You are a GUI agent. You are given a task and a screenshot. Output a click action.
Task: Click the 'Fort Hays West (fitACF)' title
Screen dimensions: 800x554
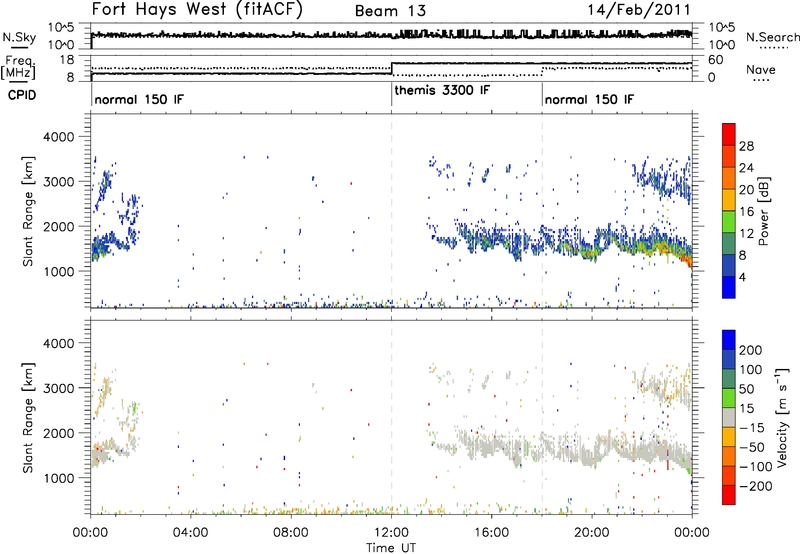(x=197, y=9)
